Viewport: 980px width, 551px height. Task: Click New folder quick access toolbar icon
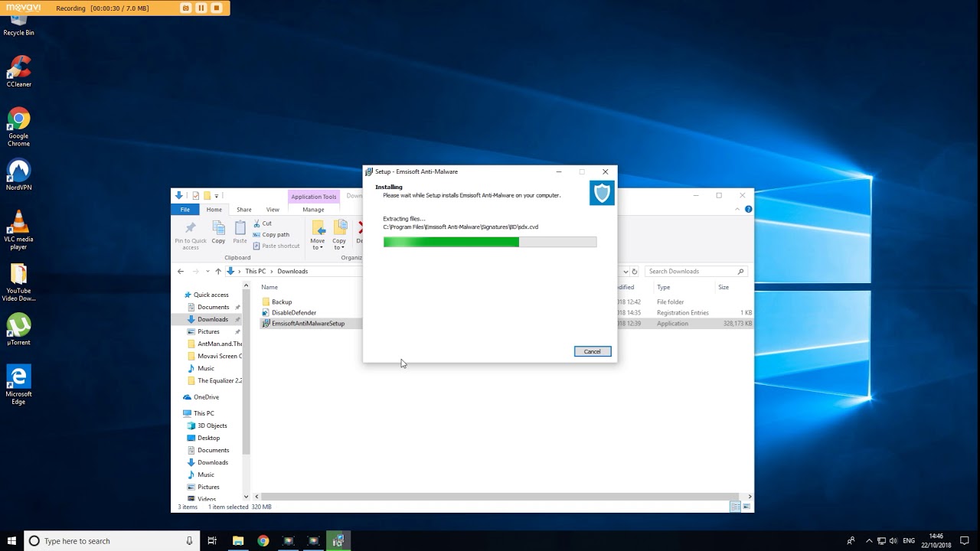tap(207, 196)
